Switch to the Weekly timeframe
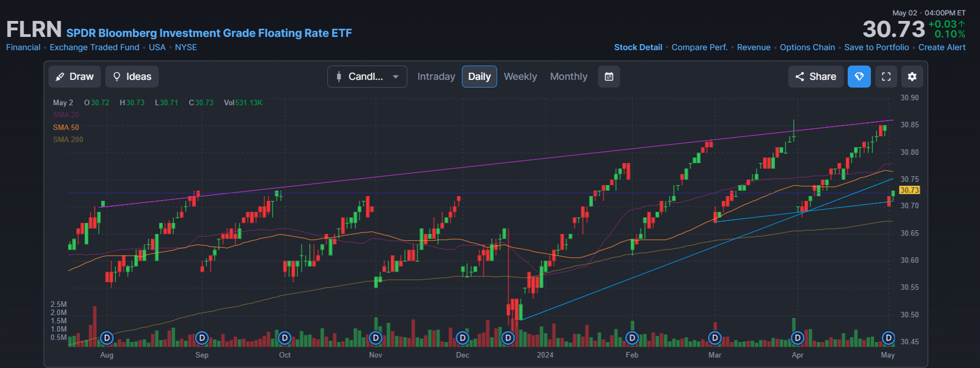 tap(520, 77)
